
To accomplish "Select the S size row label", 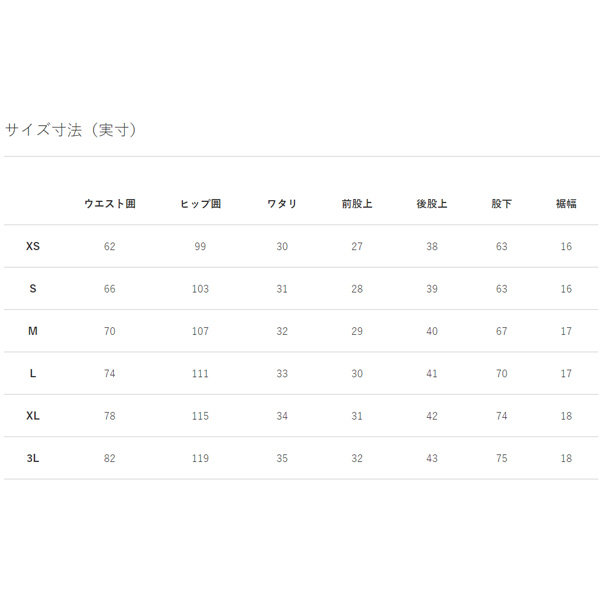I will coord(33,289).
